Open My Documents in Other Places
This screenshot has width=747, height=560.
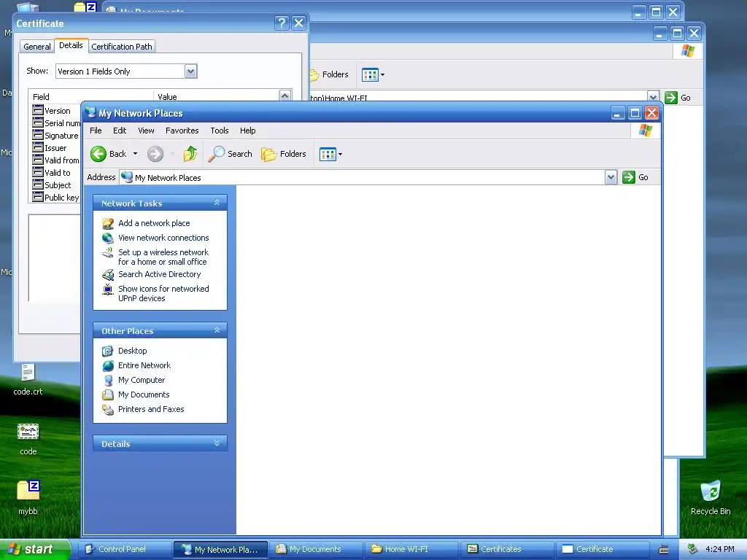click(x=144, y=394)
